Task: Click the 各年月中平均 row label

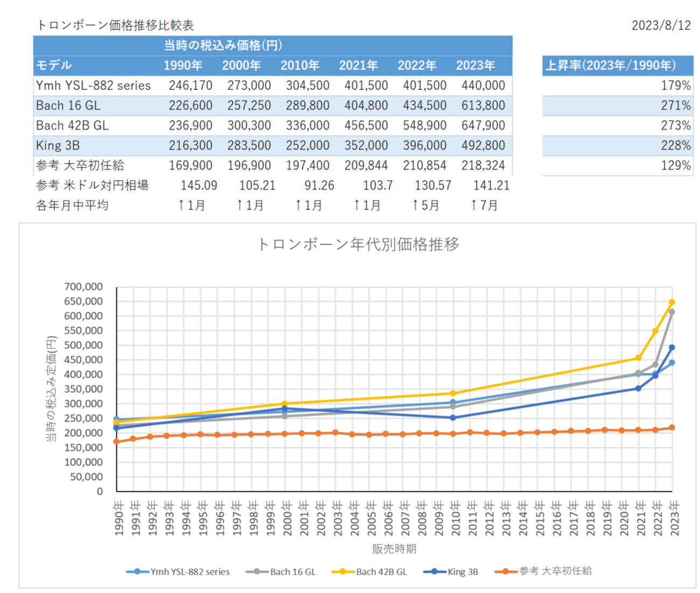Action: coord(72,205)
